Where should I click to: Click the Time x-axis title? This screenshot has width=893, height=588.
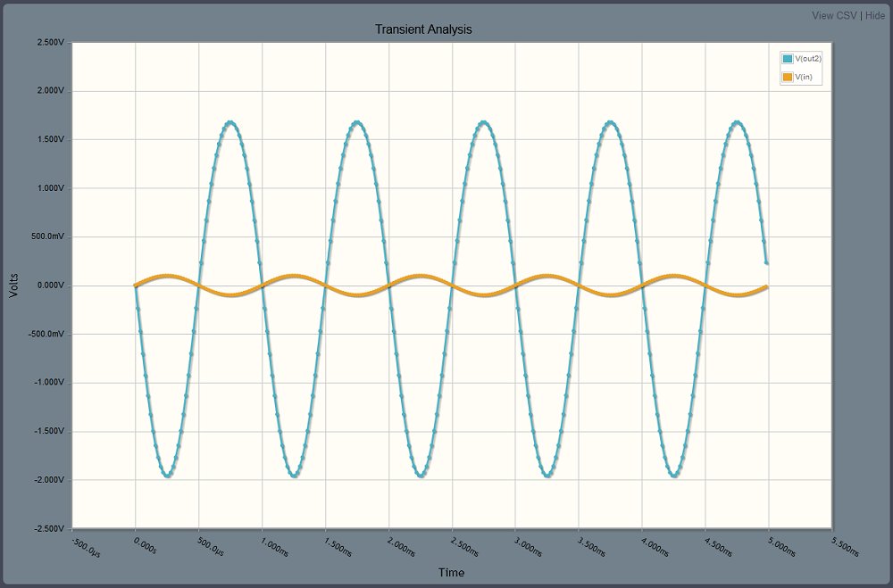[451, 572]
